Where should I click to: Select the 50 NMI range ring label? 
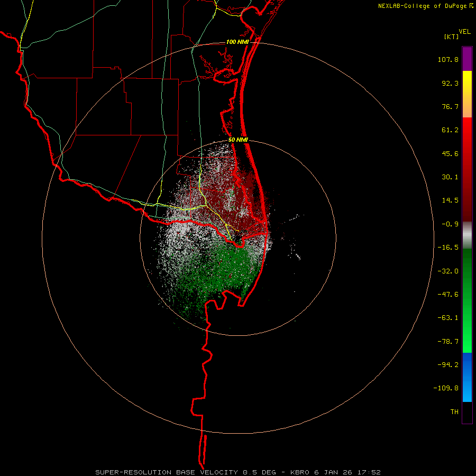click(x=239, y=140)
